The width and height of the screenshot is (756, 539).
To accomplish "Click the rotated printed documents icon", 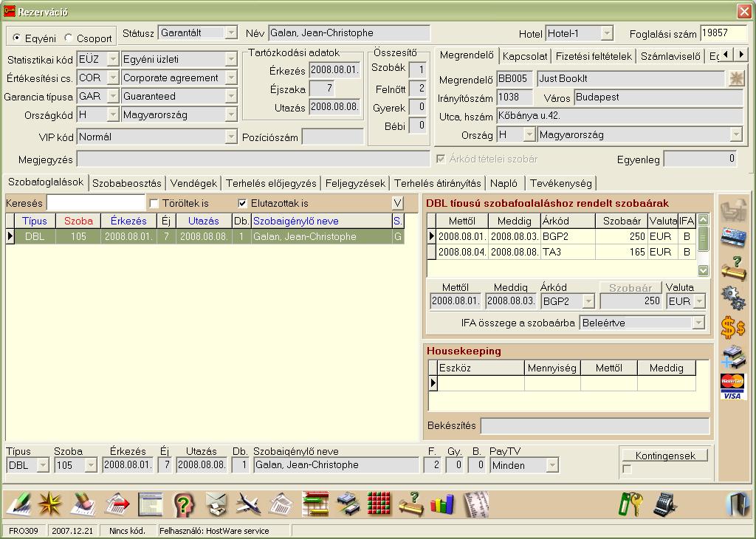I will pyautogui.click(x=281, y=505).
